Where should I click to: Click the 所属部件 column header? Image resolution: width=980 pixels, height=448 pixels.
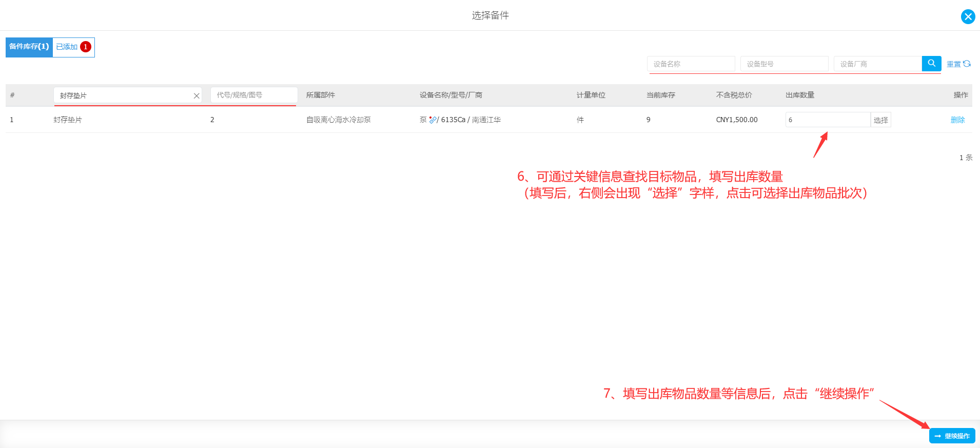321,95
